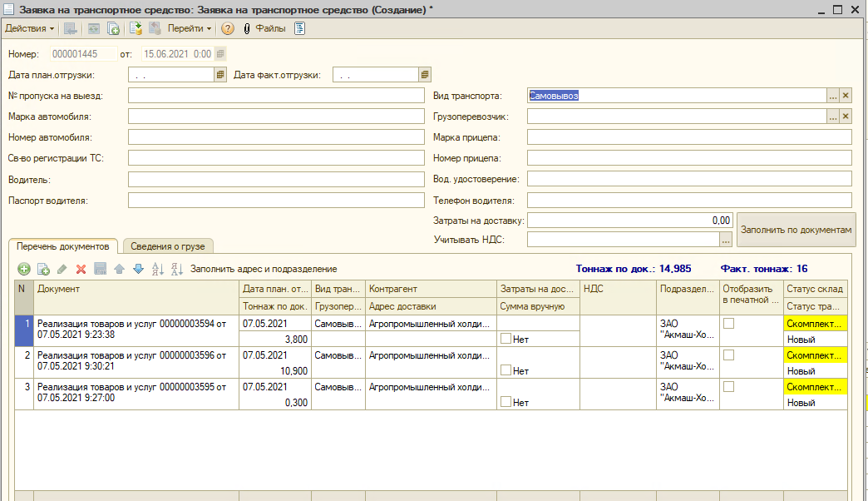This screenshot has height=501, width=868.
Task: Click the yellow Скомплект... status in row 1
Action: click(816, 324)
